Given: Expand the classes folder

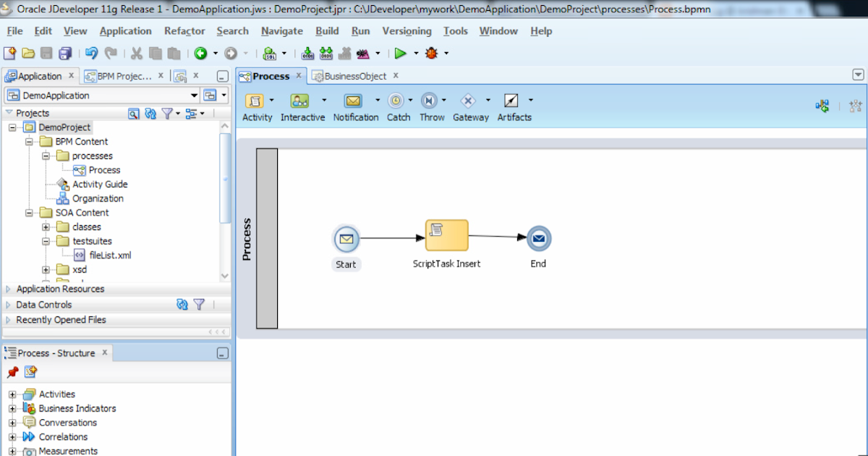Looking at the screenshot, I should [x=46, y=227].
